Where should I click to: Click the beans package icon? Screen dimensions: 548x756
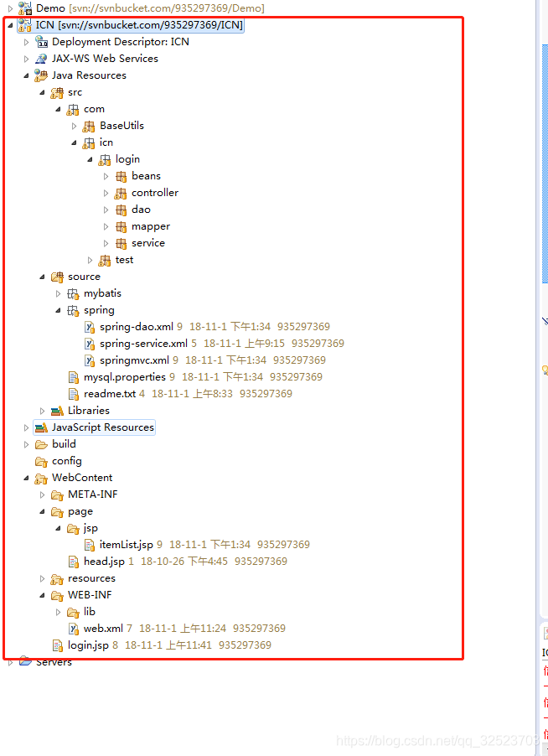tap(121, 177)
